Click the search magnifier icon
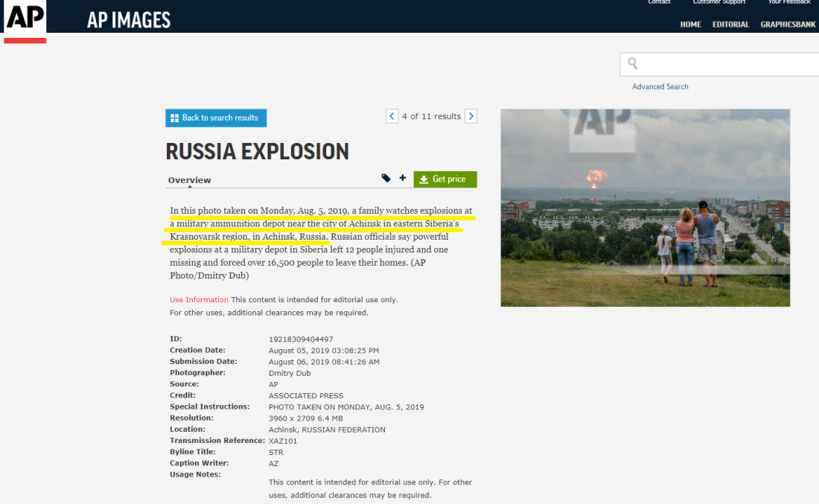The width and height of the screenshot is (819, 504). tap(633, 64)
